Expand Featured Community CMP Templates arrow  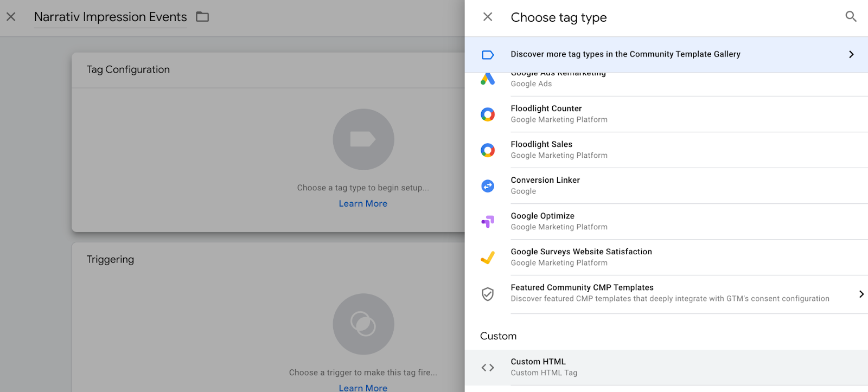[x=861, y=294]
